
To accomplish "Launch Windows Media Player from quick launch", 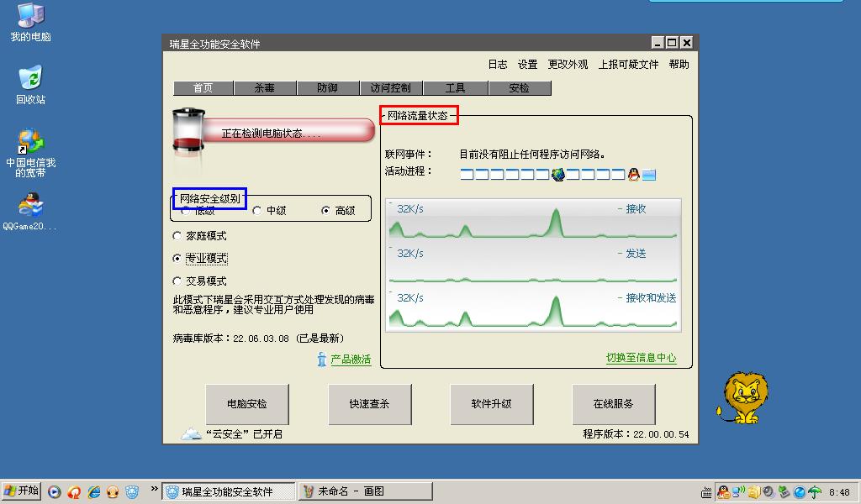I will tap(54, 492).
